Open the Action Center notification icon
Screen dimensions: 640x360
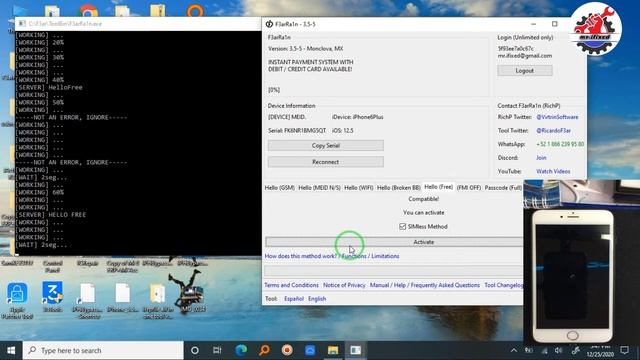[624, 350]
